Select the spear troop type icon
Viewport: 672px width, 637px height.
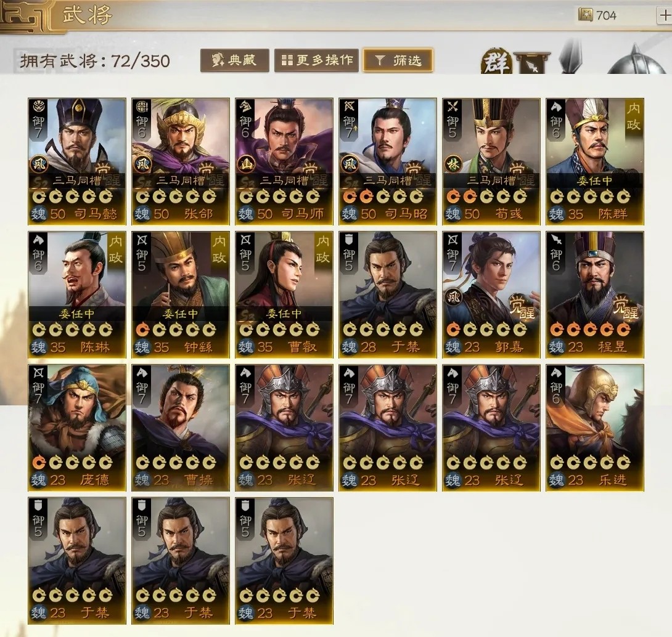coord(572,56)
